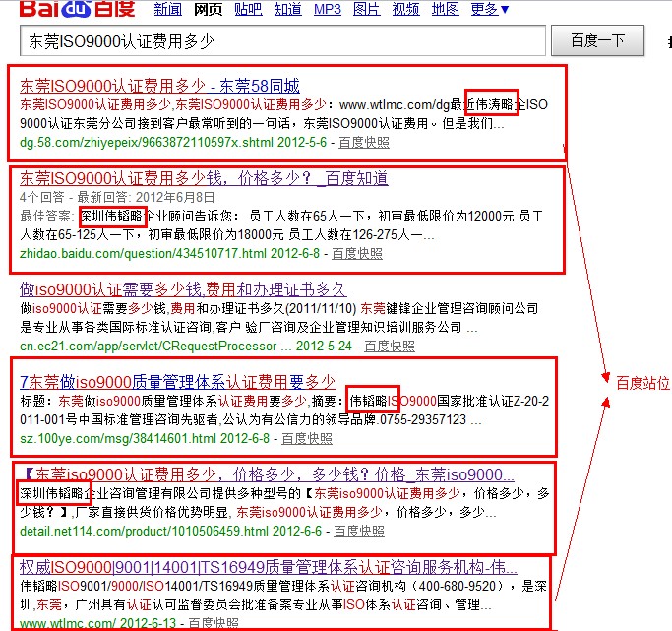This screenshot has height=631, width=672.
Task: Open the 知道 tab
Action: (287, 10)
